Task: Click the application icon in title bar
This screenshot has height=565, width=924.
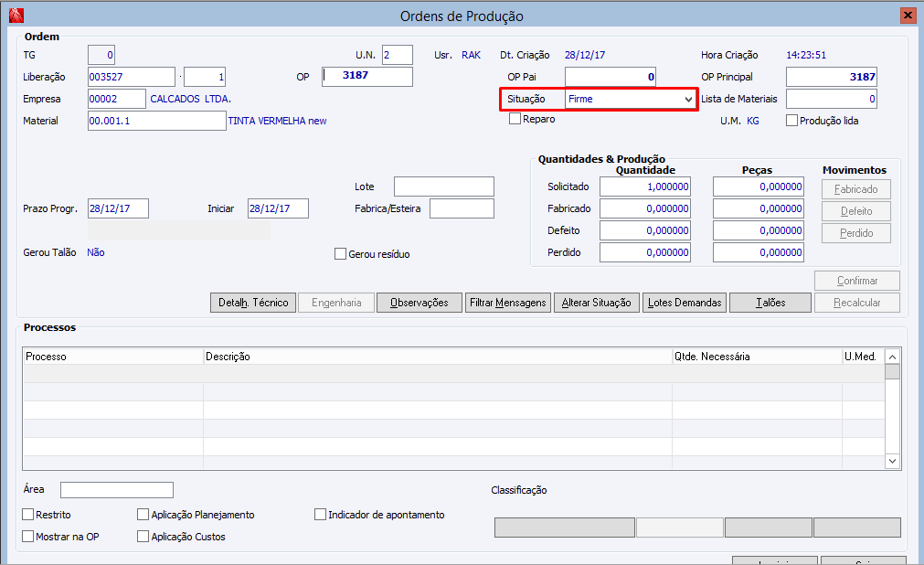Action: (15, 16)
